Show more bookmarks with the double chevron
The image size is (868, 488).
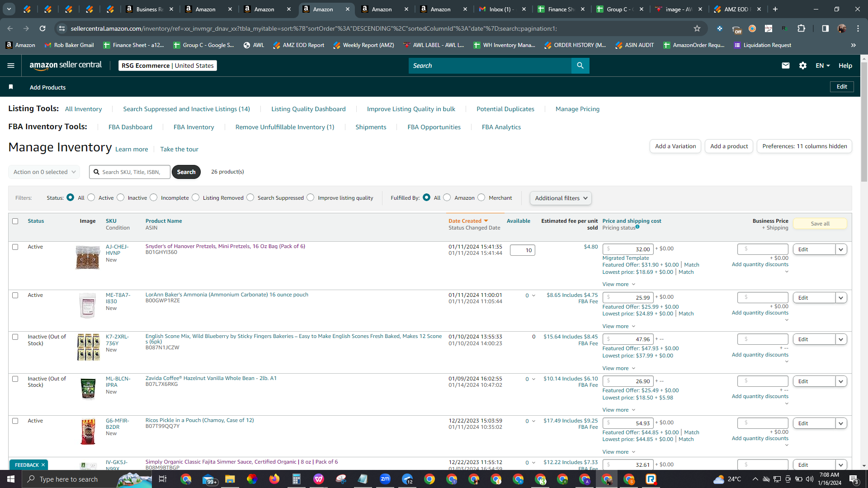(854, 45)
